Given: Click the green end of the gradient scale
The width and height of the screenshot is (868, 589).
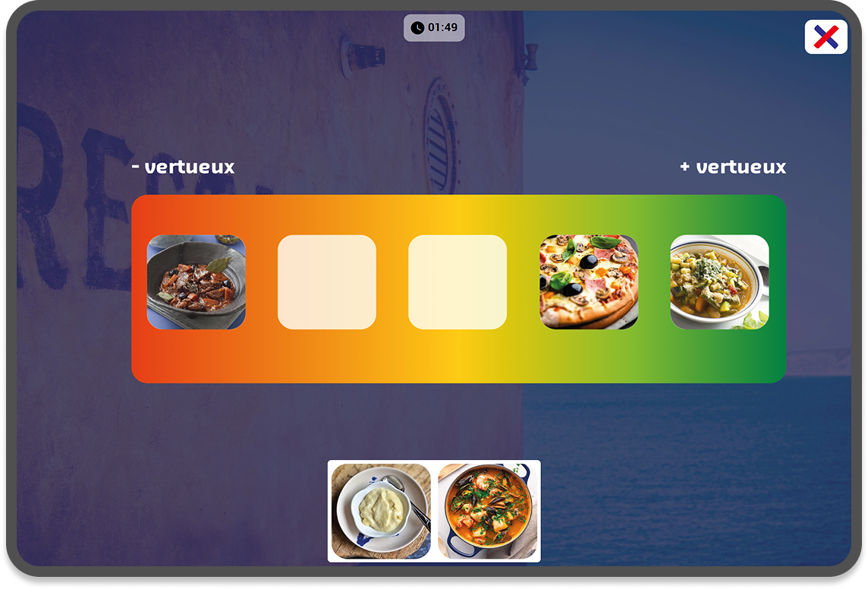Looking at the screenshot, I should [x=778, y=288].
